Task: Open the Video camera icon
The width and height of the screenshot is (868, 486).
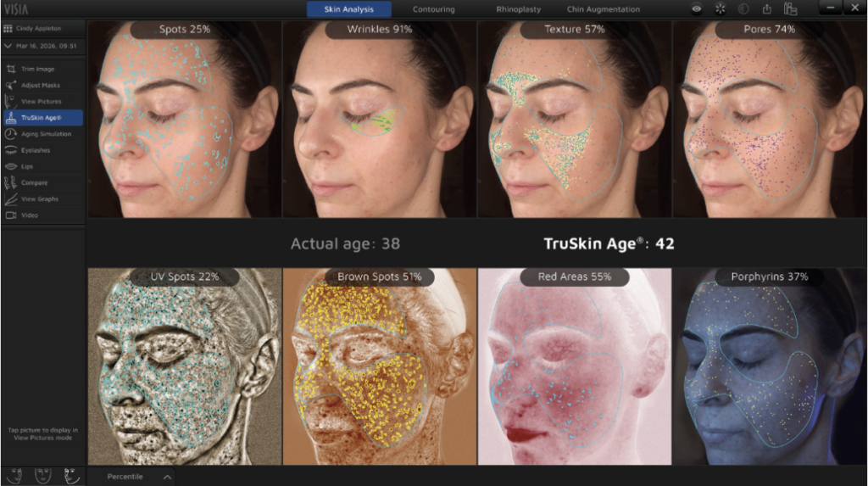Action: [x=10, y=215]
